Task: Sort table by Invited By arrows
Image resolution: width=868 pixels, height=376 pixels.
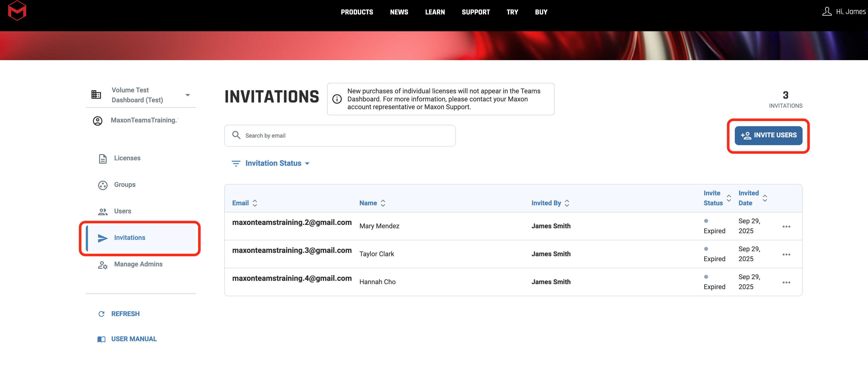Action: pos(567,203)
